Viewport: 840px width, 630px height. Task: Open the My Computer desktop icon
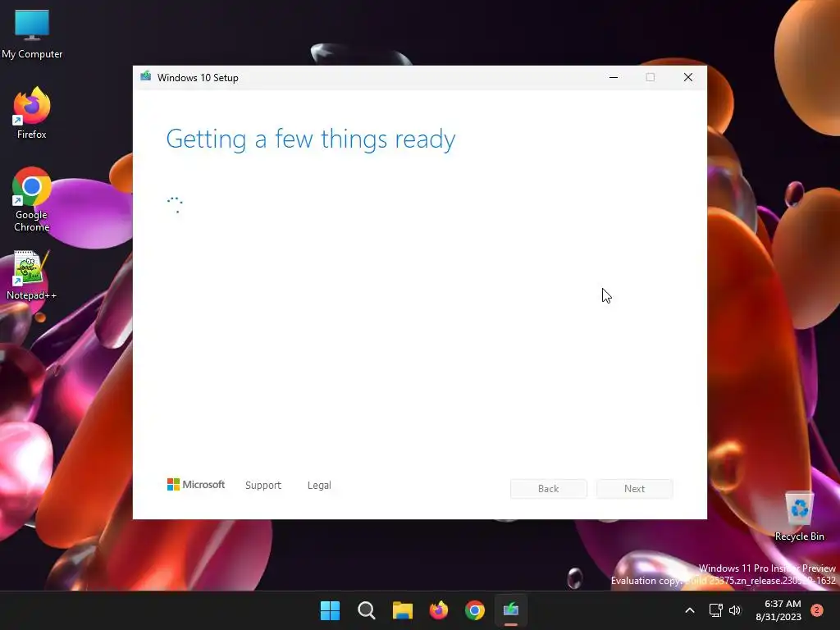32,34
